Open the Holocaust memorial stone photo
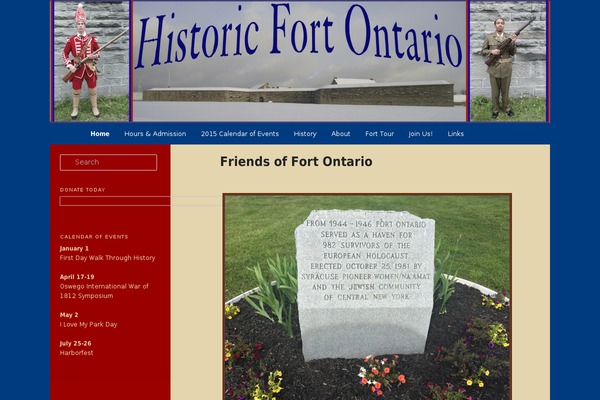The height and width of the screenshot is (400, 600). coord(367,297)
